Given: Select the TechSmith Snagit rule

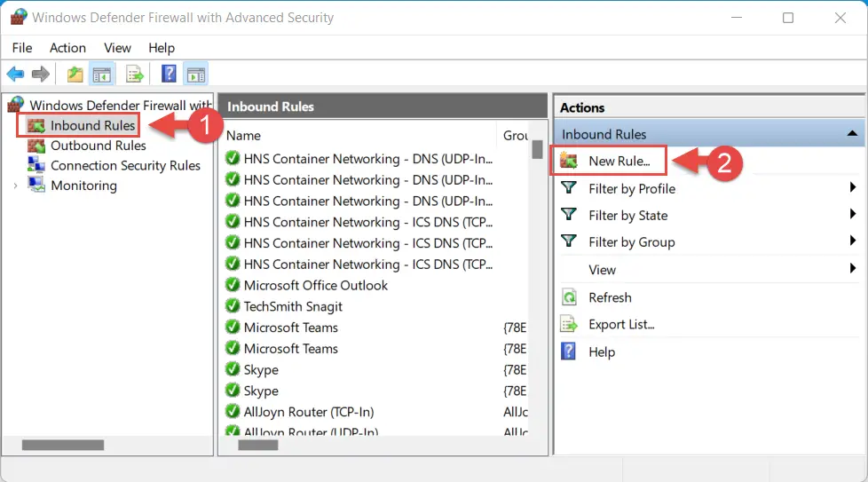Looking at the screenshot, I should (293, 306).
